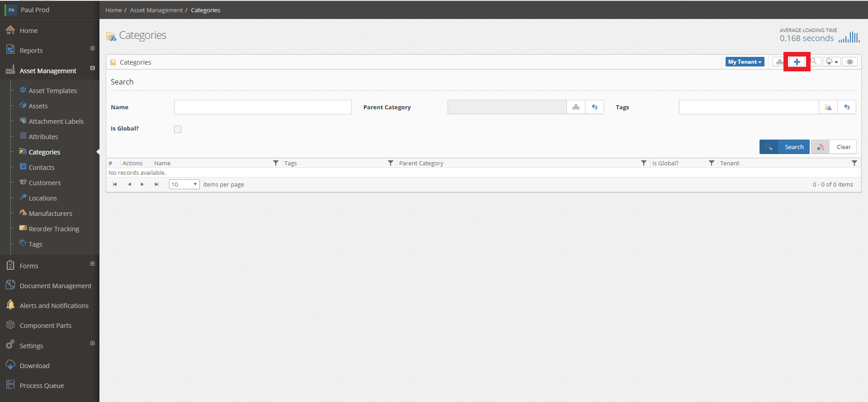The height and width of the screenshot is (402, 868).
Task: Toggle the eye visibility icon in toolbar
Action: (x=850, y=62)
